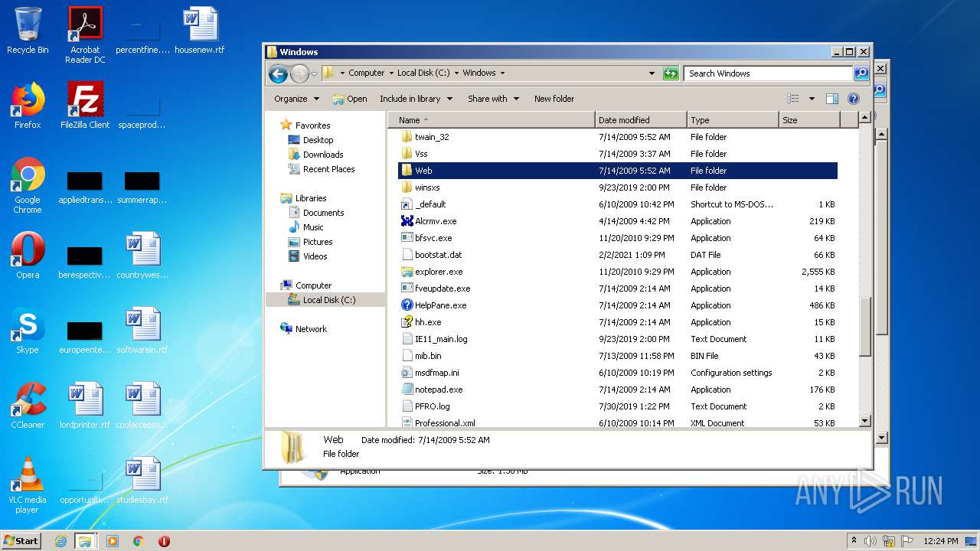Open the Recycle Bin desktop icon

28,31
